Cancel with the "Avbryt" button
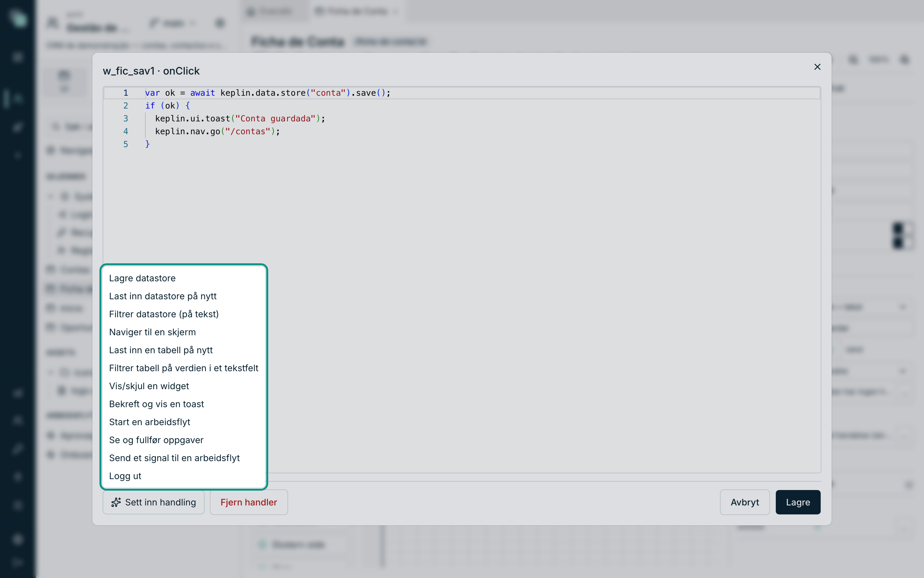The image size is (924, 578). tap(745, 502)
